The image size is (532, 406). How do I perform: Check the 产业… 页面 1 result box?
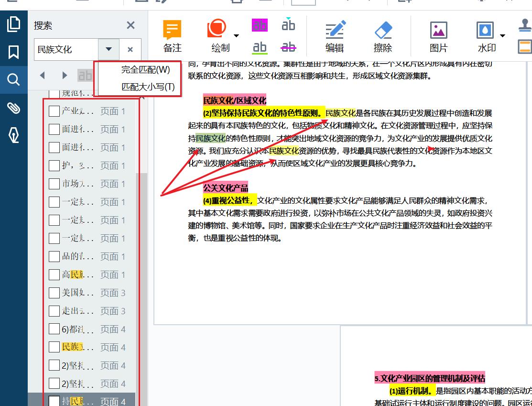[x=54, y=111]
